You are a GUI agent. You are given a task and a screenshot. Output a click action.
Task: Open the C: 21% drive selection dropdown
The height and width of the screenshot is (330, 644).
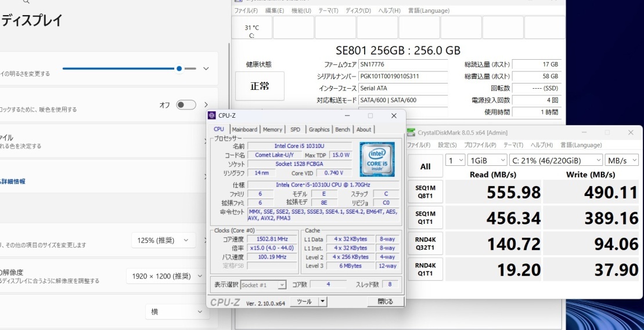(x=556, y=160)
